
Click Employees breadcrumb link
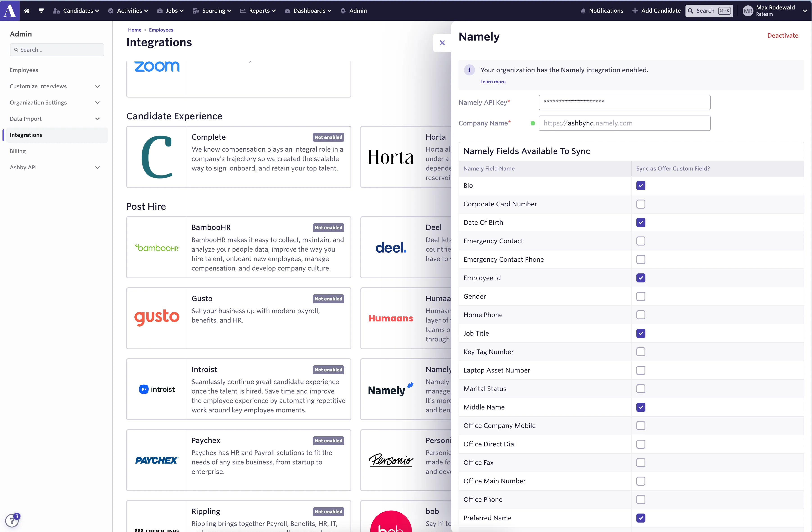click(x=161, y=30)
